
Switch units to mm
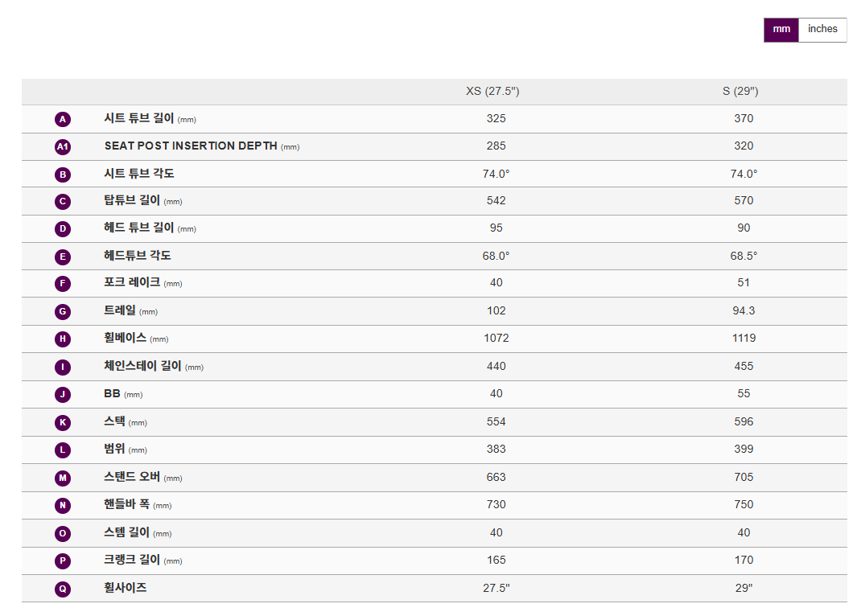tap(781, 30)
